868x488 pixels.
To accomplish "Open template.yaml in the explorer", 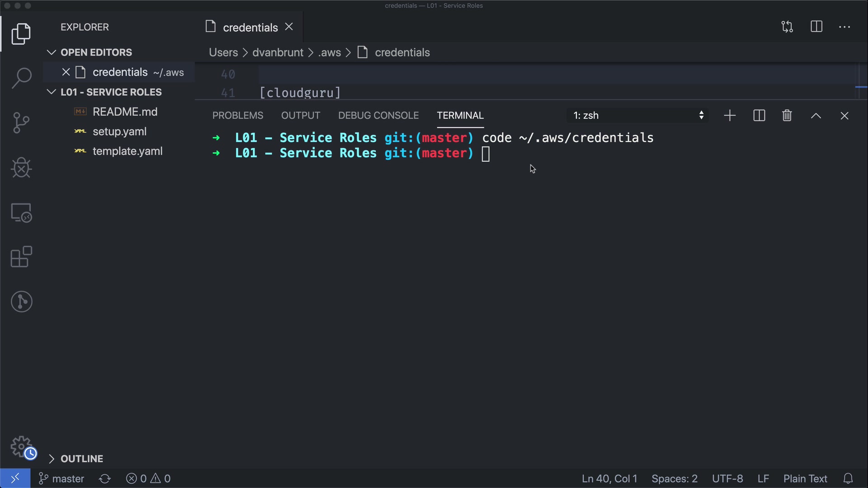I will (127, 151).
